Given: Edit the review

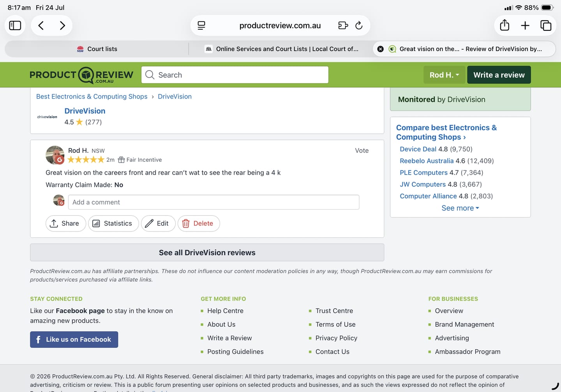Looking at the screenshot, I should click(x=158, y=223).
